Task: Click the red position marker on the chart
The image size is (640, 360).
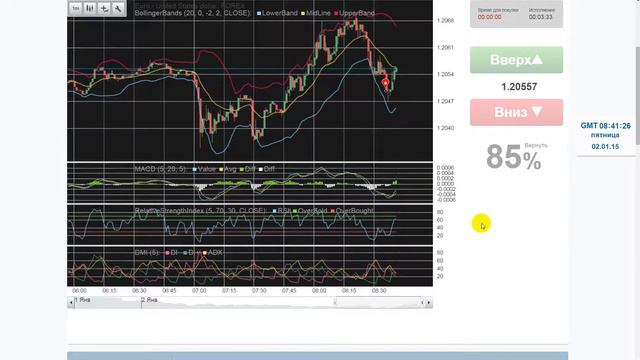Action: pos(385,83)
